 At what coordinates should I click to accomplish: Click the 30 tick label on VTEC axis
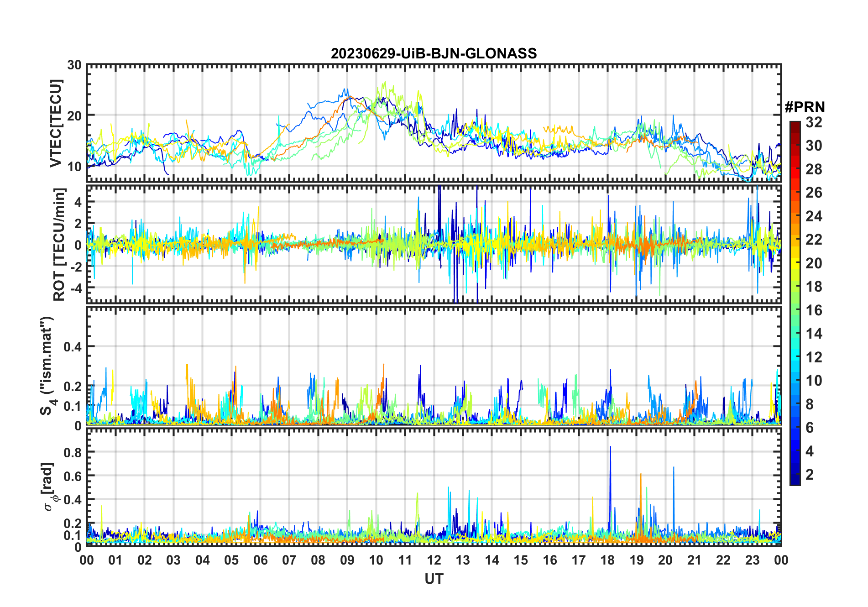pyautogui.click(x=74, y=65)
